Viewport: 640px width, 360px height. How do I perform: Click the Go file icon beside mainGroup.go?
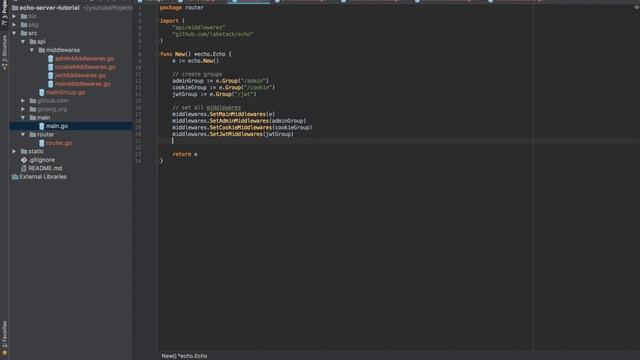pyautogui.click(x=42, y=92)
